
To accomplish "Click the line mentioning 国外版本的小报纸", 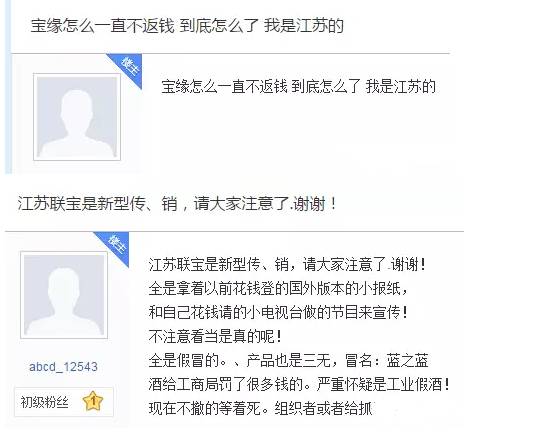I will click(x=278, y=289).
